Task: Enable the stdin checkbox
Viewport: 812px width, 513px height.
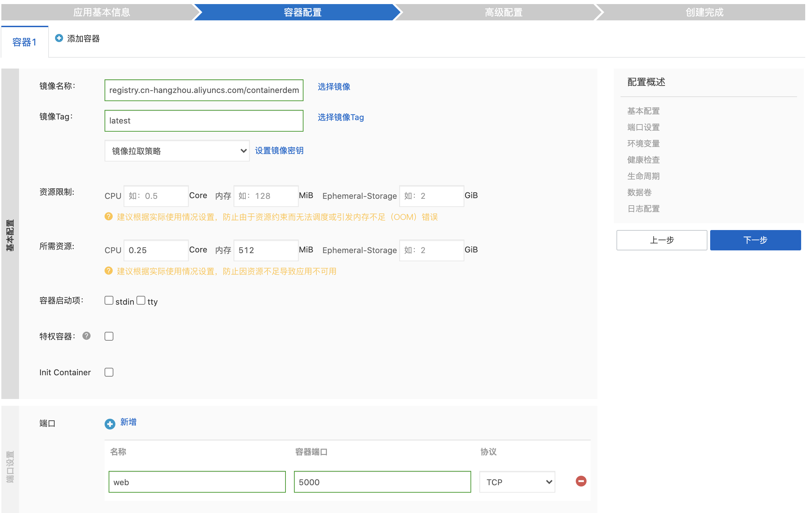Action: point(109,301)
